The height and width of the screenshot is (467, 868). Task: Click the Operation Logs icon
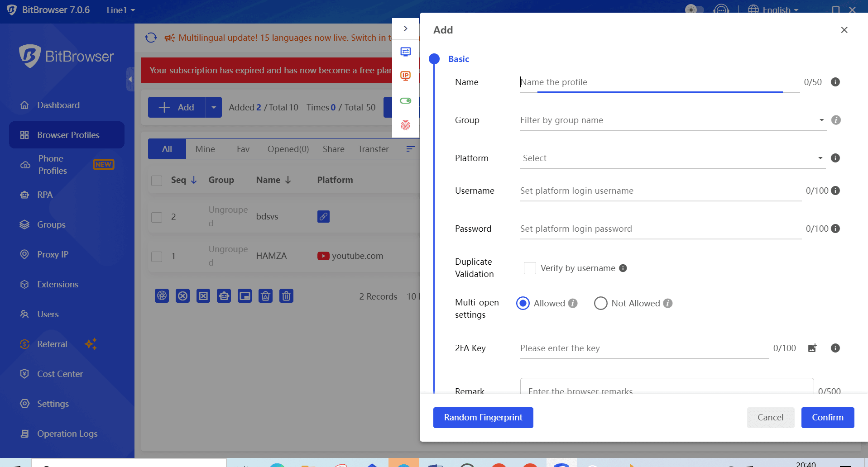tap(25, 434)
